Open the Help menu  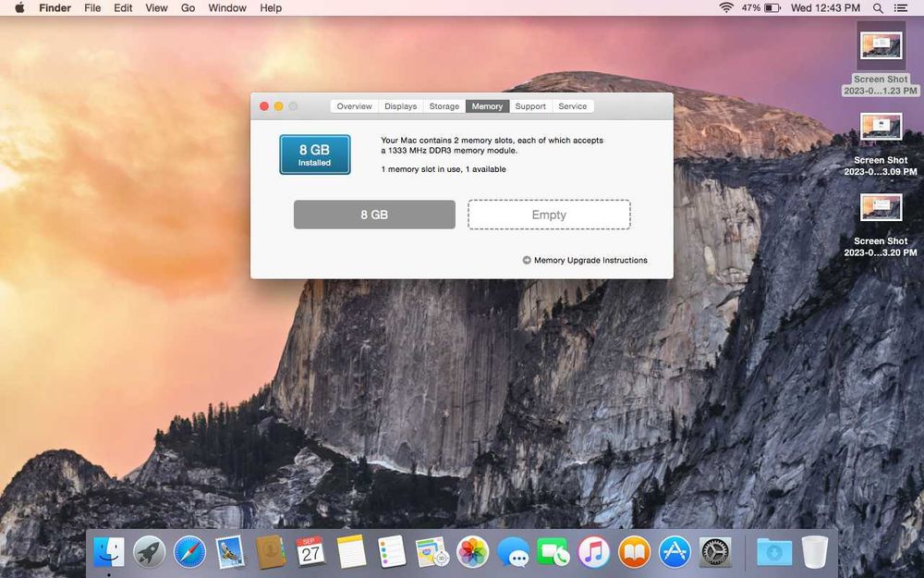271,7
